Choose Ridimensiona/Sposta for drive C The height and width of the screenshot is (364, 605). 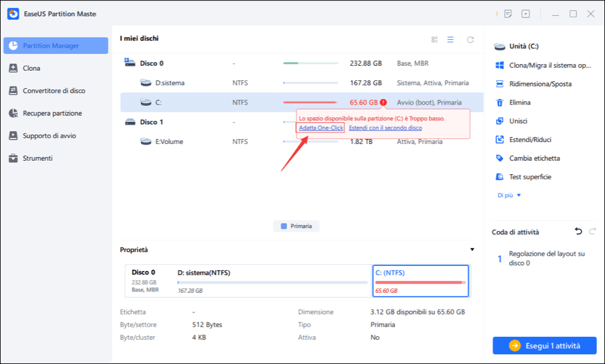pyautogui.click(x=534, y=83)
